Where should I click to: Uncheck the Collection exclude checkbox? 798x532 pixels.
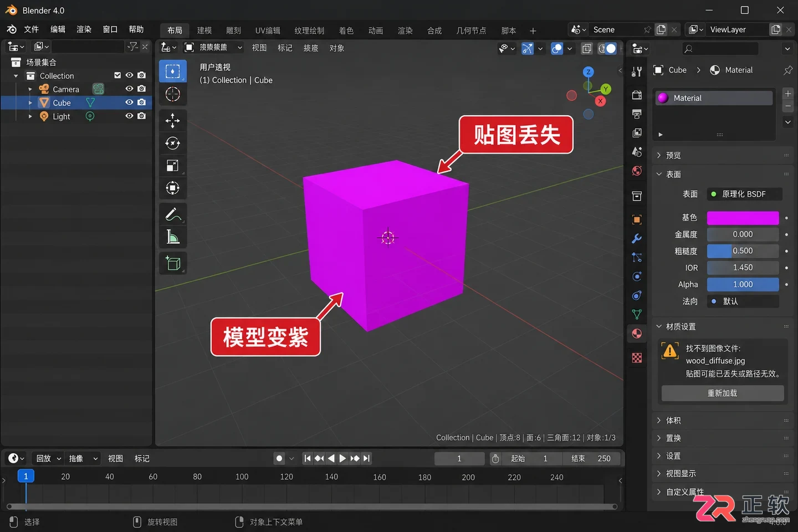(x=117, y=75)
